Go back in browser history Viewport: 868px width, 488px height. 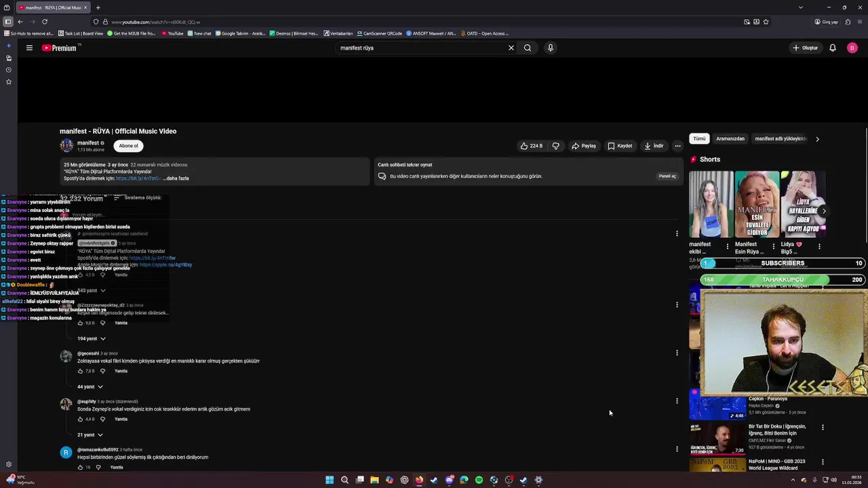[20, 22]
